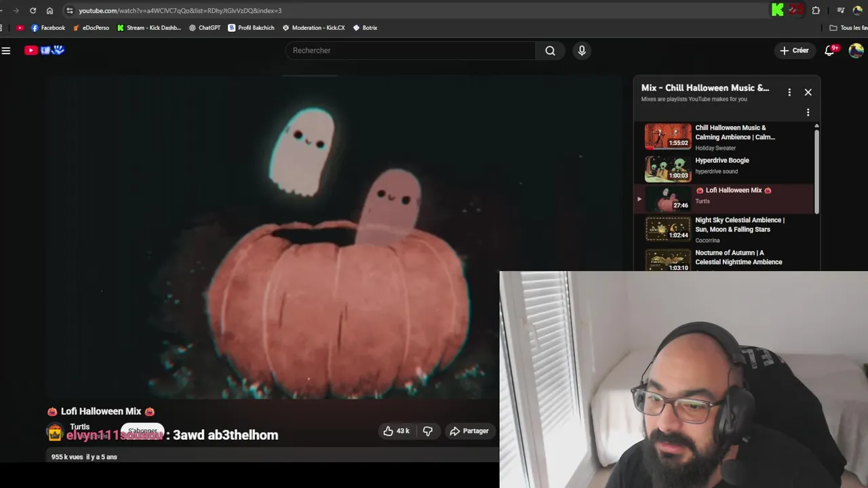Click the Holiday Sweater channel name
This screenshot has width=868, height=488.
tap(715, 148)
